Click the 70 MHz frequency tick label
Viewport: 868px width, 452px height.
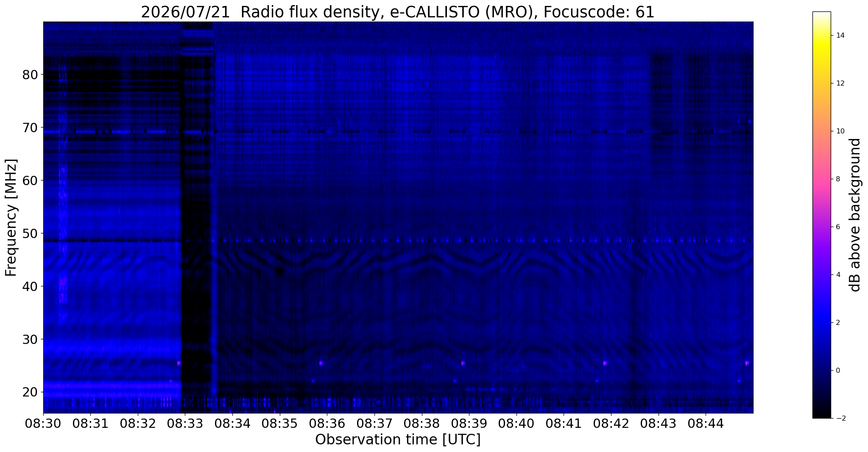(x=30, y=128)
